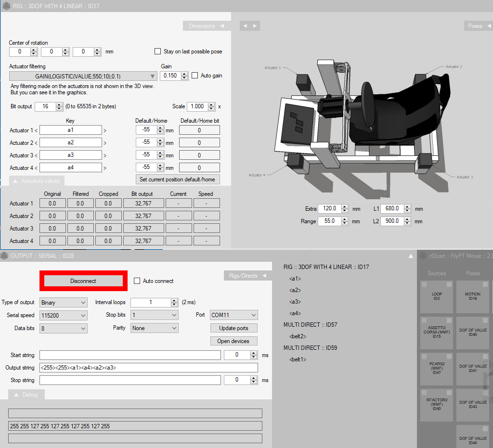
Task: Open the Actuator filtering dropdown
Action: tap(83, 76)
